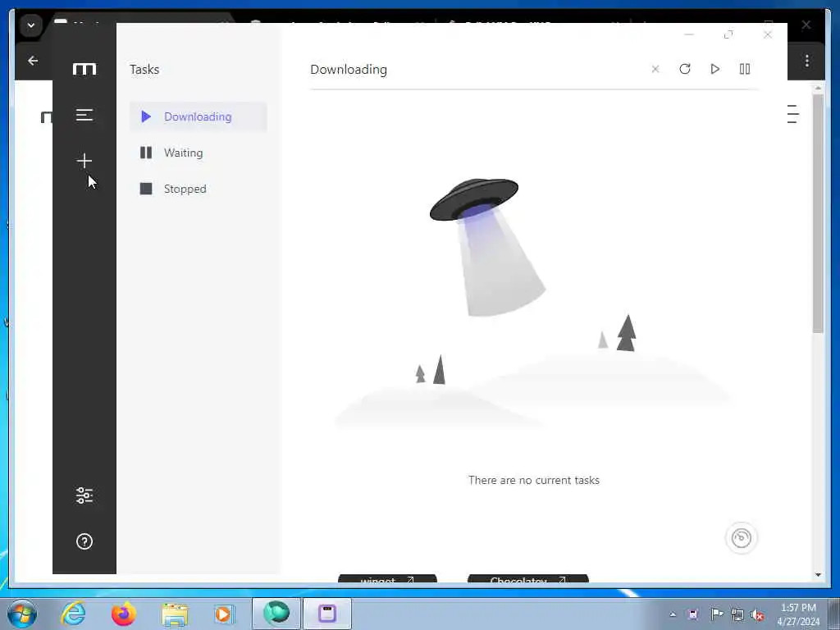The height and width of the screenshot is (630, 840).
Task: Expand browser tab search chevron
Action: [31, 25]
